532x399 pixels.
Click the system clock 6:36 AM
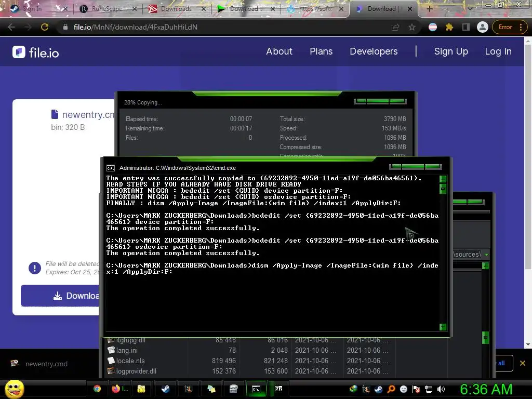[x=486, y=389]
